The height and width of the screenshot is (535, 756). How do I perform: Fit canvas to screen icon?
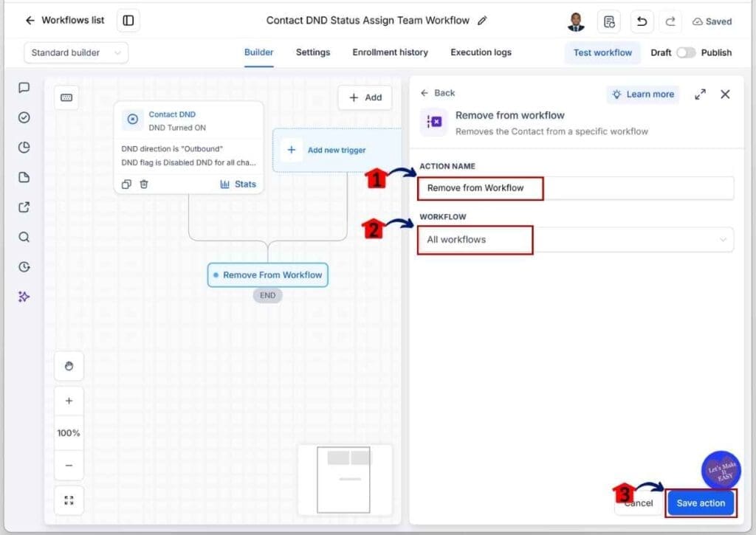coord(69,500)
